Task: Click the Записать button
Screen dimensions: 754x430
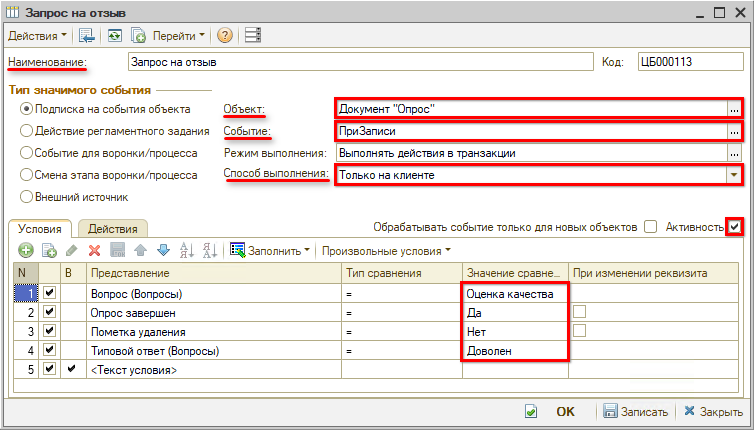Action: [x=636, y=412]
